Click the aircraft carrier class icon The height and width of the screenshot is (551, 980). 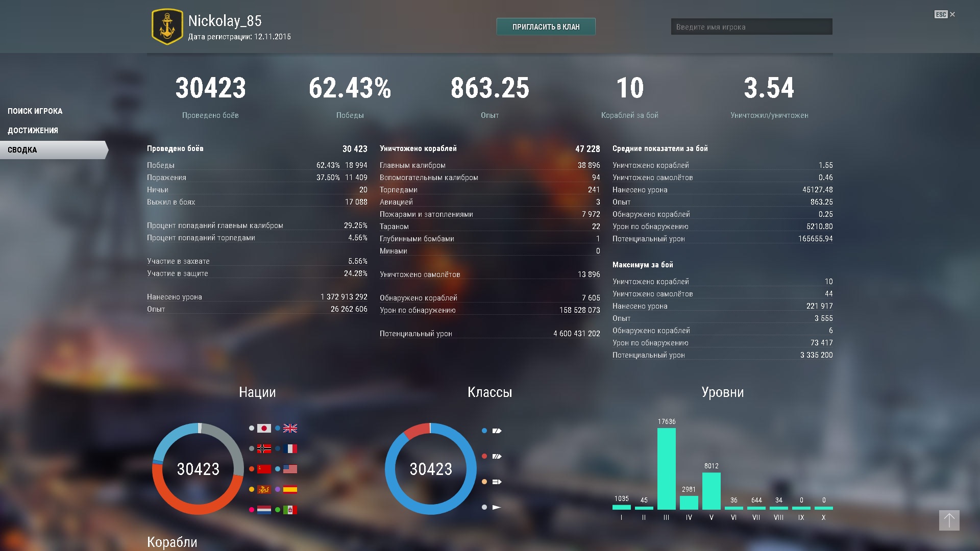497,482
